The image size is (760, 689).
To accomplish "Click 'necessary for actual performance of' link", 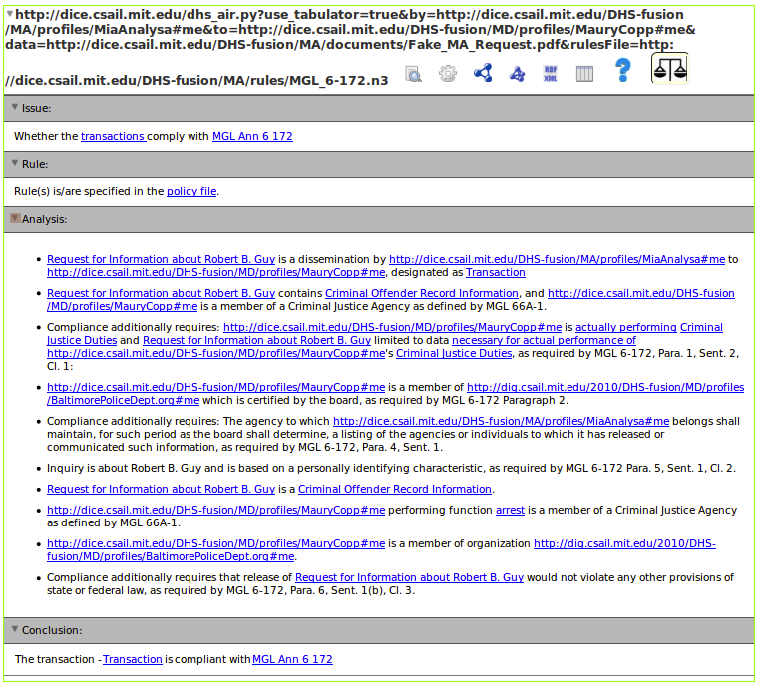I will pyautogui.click(x=544, y=341).
